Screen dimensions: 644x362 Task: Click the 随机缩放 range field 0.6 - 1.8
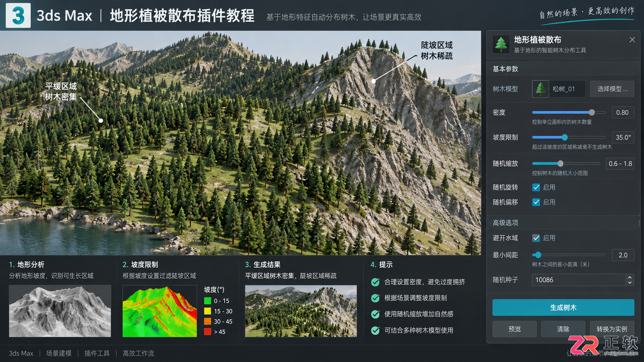(x=620, y=163)
